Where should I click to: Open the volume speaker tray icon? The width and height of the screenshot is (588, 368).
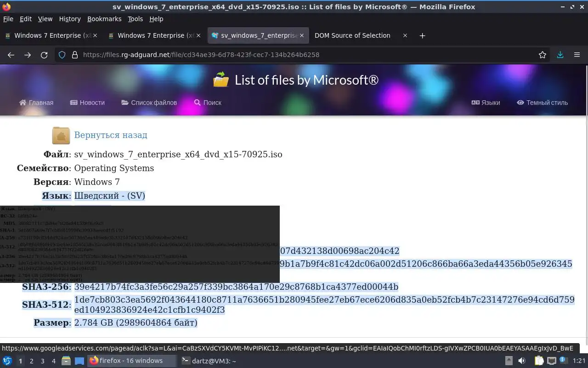click(x=522, y=361)
